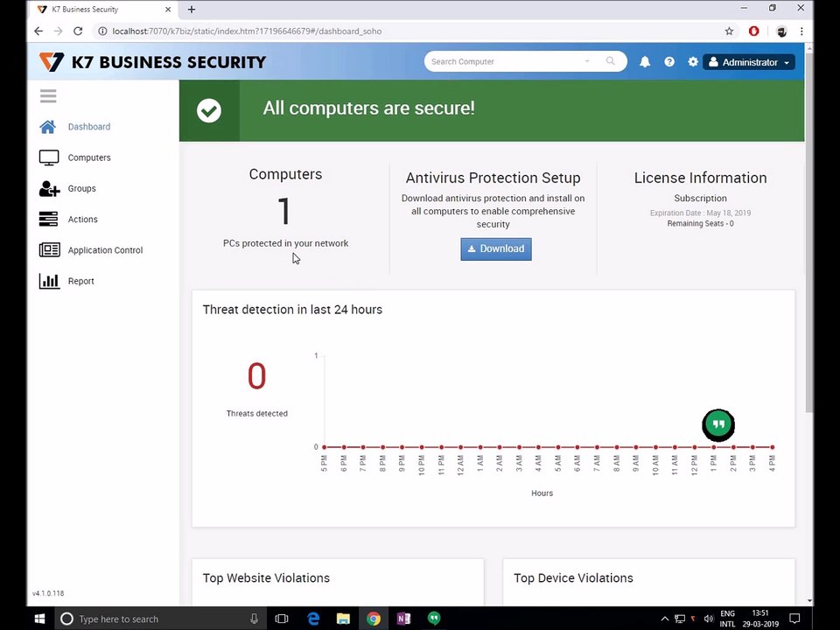840x630 pixels.
Task: Close the K7 Business Security tab
Action: pyautogui.click(x=168, y=9)
